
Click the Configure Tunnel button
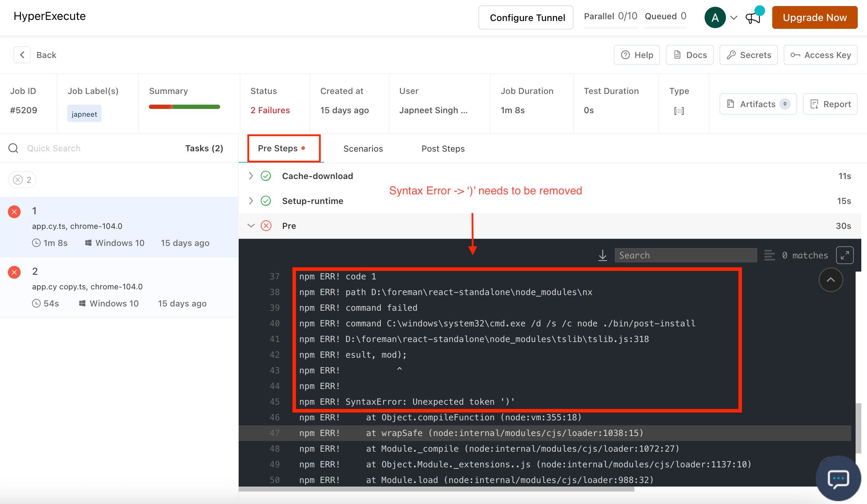[526, 17]
